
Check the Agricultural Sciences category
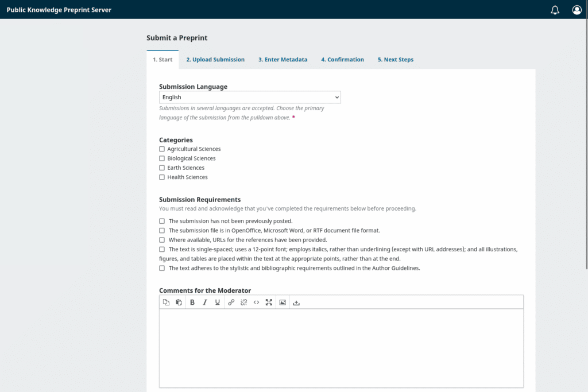161,149
